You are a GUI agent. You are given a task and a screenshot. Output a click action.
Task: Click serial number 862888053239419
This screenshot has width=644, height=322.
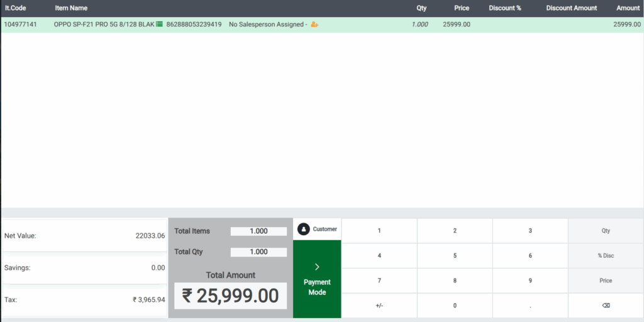(x=194, y=25)
